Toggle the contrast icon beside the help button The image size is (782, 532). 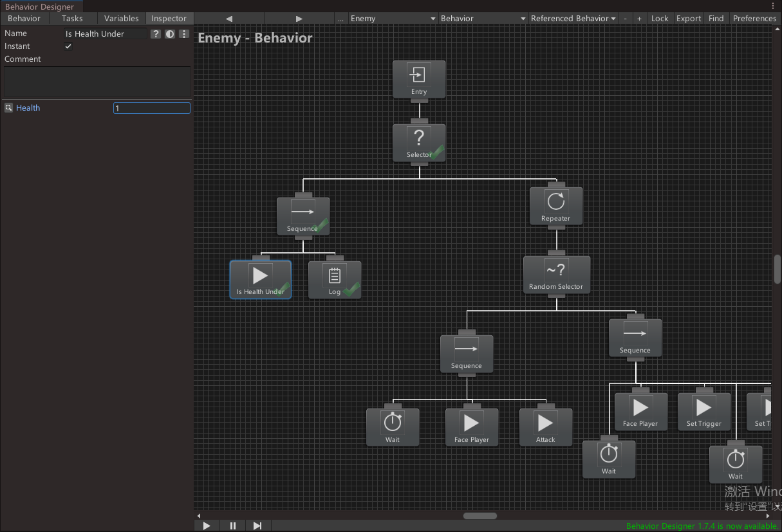(169, 33)
